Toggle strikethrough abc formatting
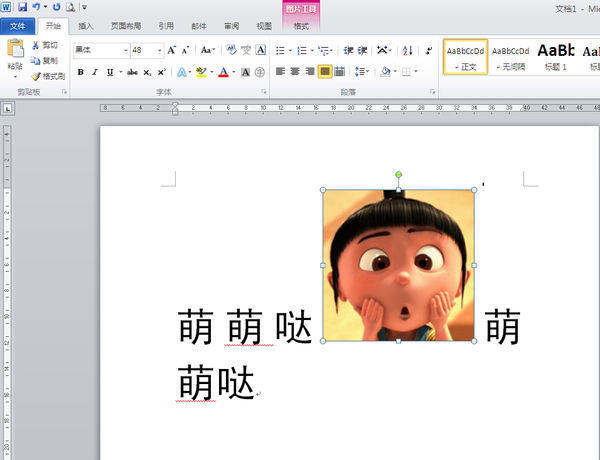The width and height of the screenshot is (600, 460). pos(132,72)
